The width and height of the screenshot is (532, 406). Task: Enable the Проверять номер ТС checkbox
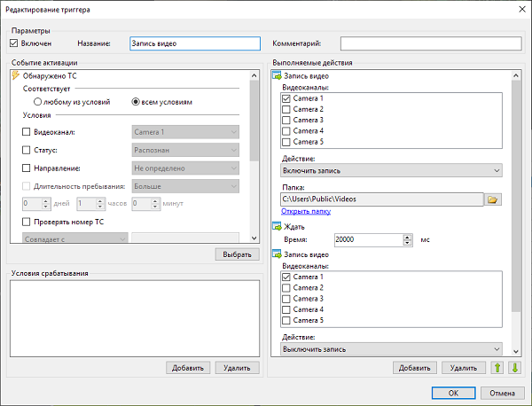pyautogui.click(x=26, y=222)
